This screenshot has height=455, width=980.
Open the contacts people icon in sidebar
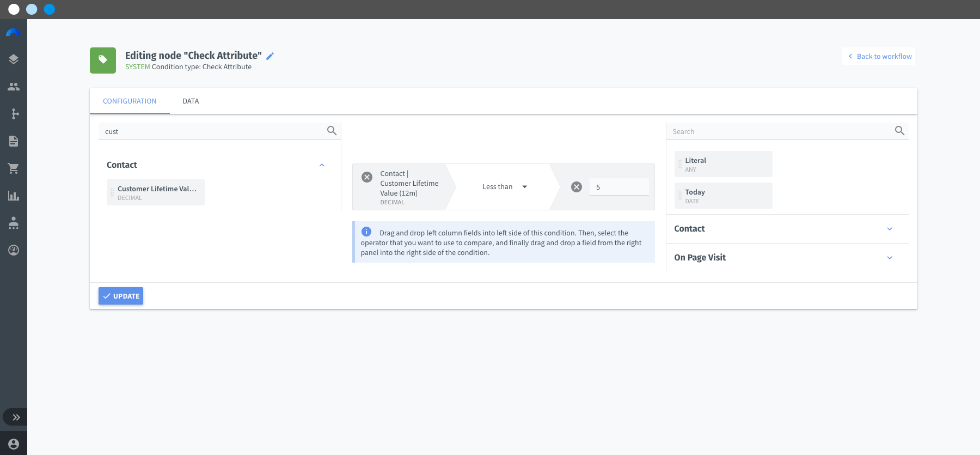click(14, 87)
